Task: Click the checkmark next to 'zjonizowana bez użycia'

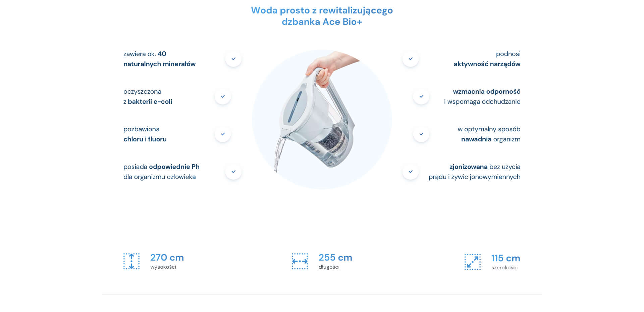Action: click(411, 172)
